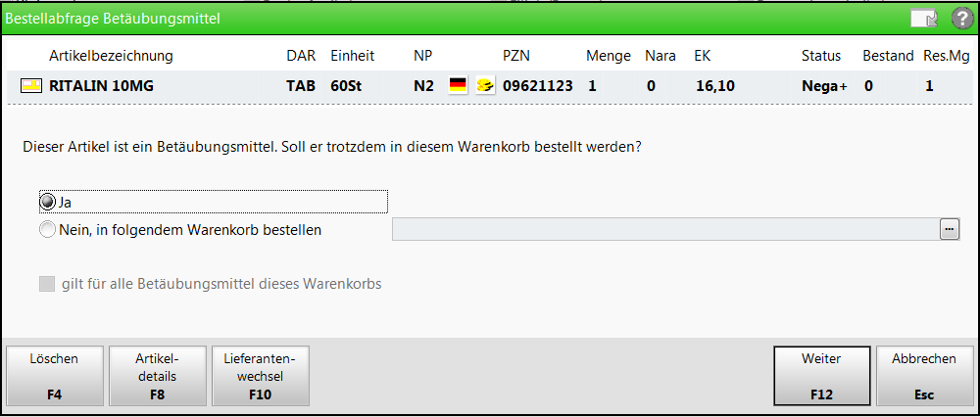Toggle 'gilt für alle Betäubungsmittel dieses Warenkorbs' checkbox
Image resolution: width=980 pixels, height=417 pixels.
coord(47,285)
